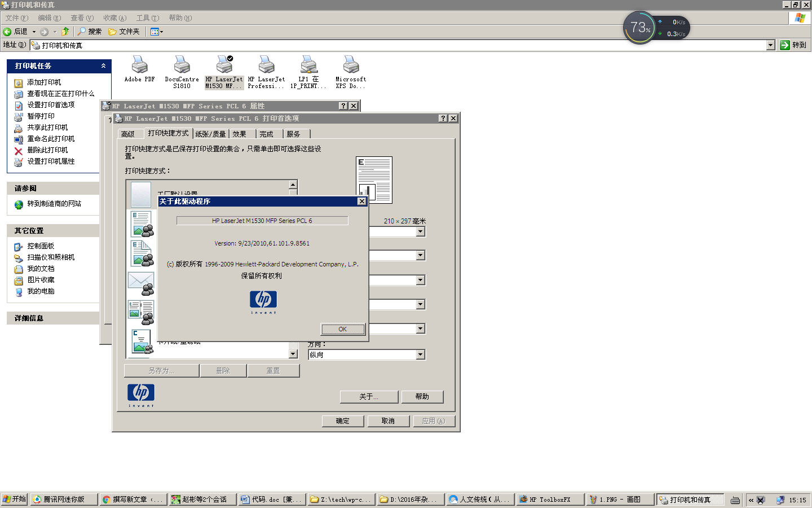This screenshot has height=508, width=812.
Task: Select the envelope printing shortcut icon
Action: click(141, 283)
